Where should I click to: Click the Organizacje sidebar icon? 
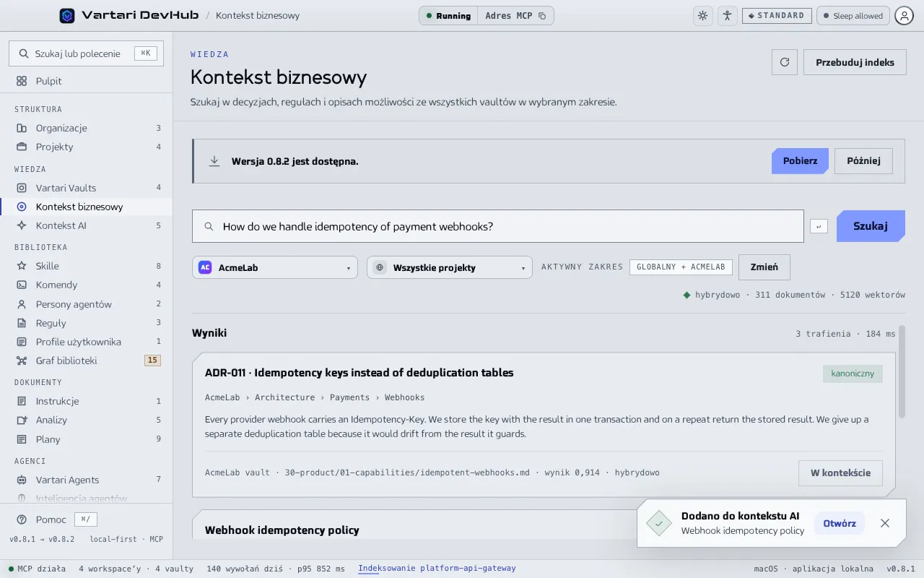(22, 128)
